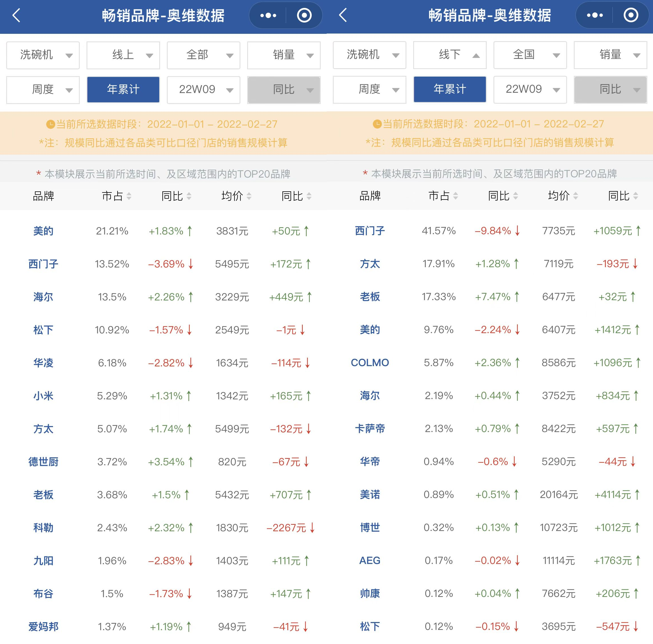Open left panel 22W09 week dropdown
The image size is (653, 644).
point(203,90)
